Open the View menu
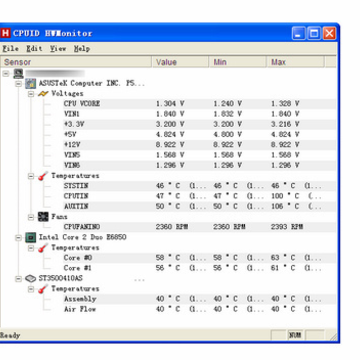Viewport: 360px width, 360px height. (58, 49)
